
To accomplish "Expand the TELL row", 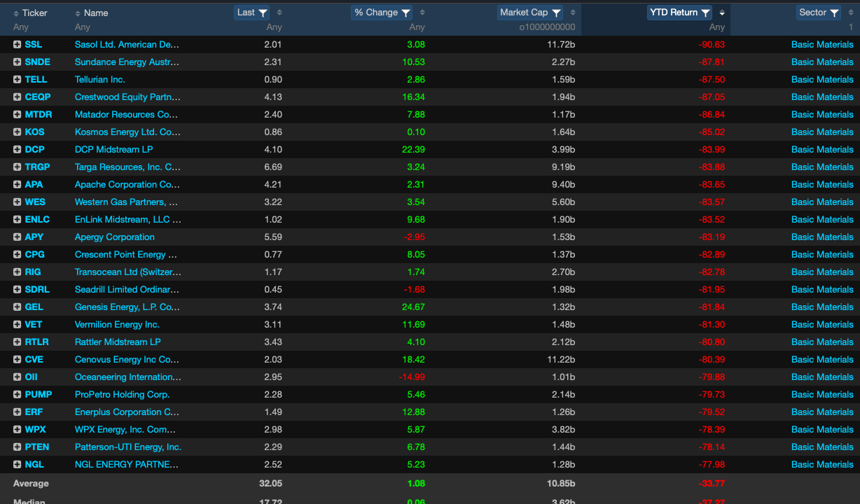I will pos(18,79).
